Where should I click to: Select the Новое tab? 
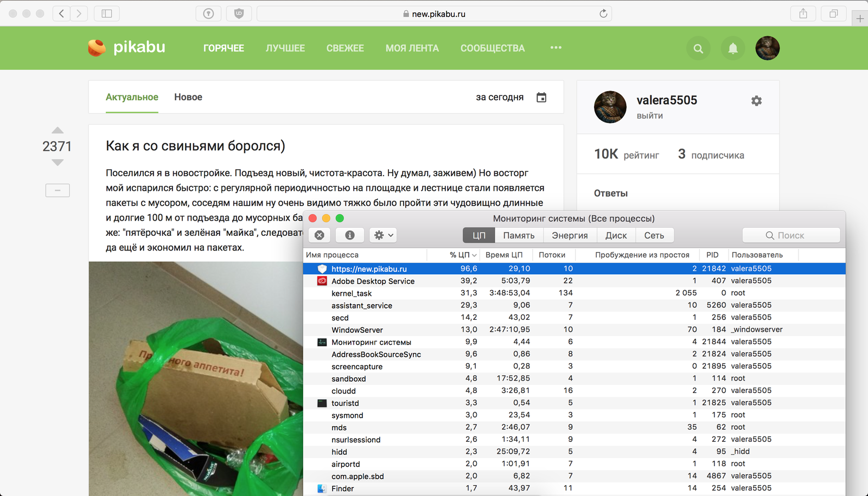coord(188,97)
